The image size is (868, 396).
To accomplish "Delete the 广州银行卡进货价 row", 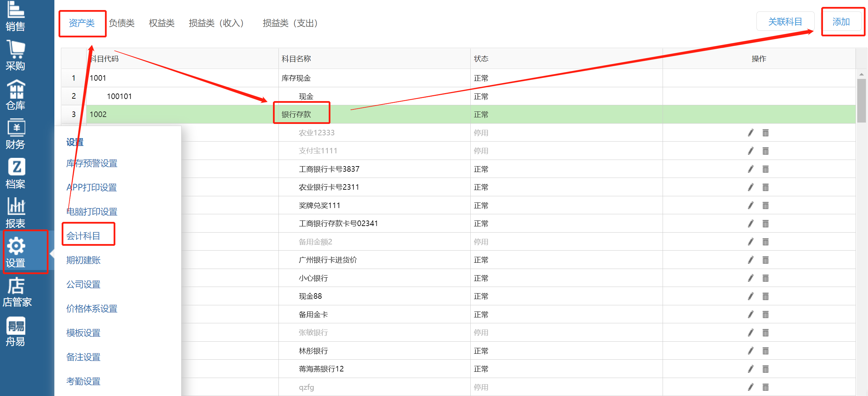I will (765, 260).
